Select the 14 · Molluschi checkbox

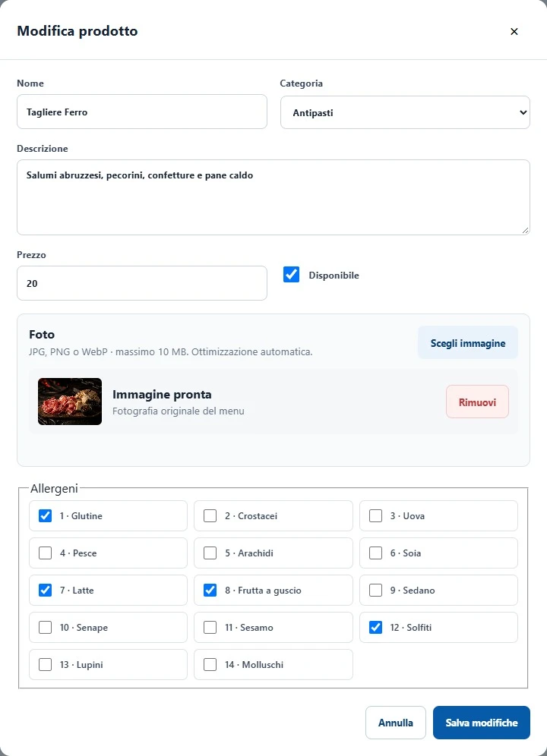coord(210,664)
